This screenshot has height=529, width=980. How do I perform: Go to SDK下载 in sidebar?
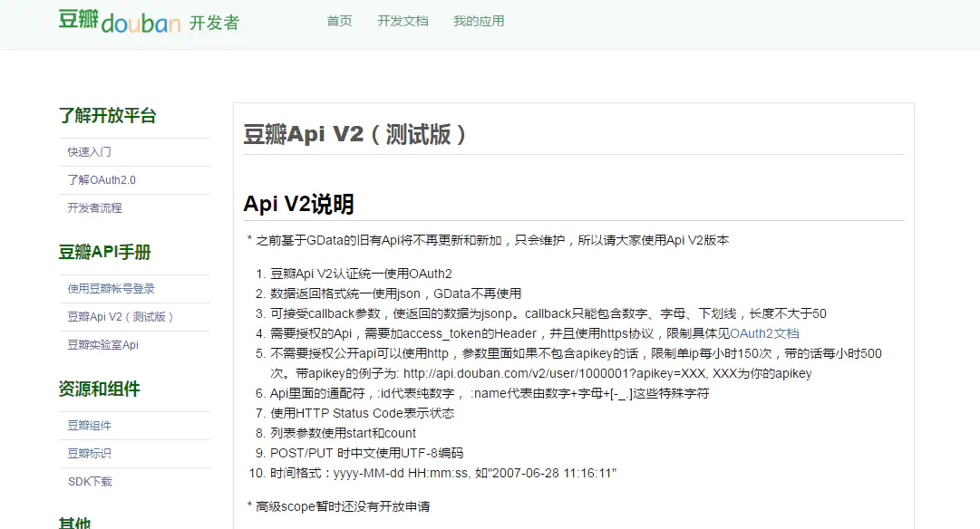coord(90,482)
